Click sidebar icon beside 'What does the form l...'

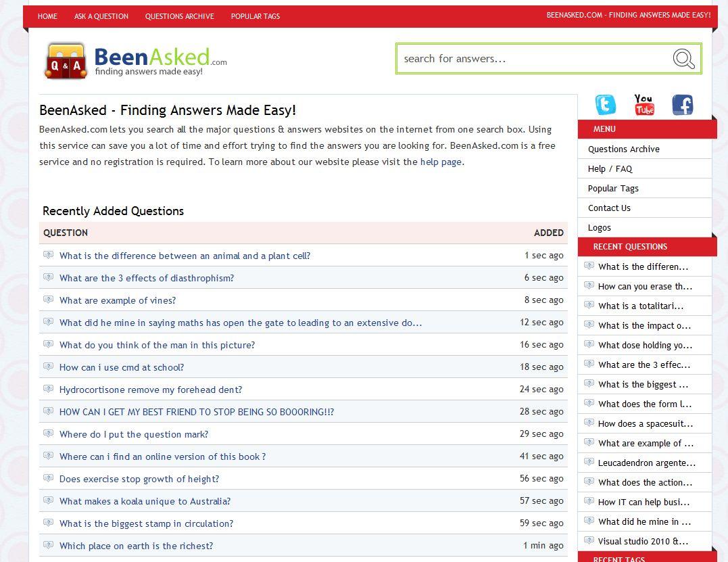point(589,403)
